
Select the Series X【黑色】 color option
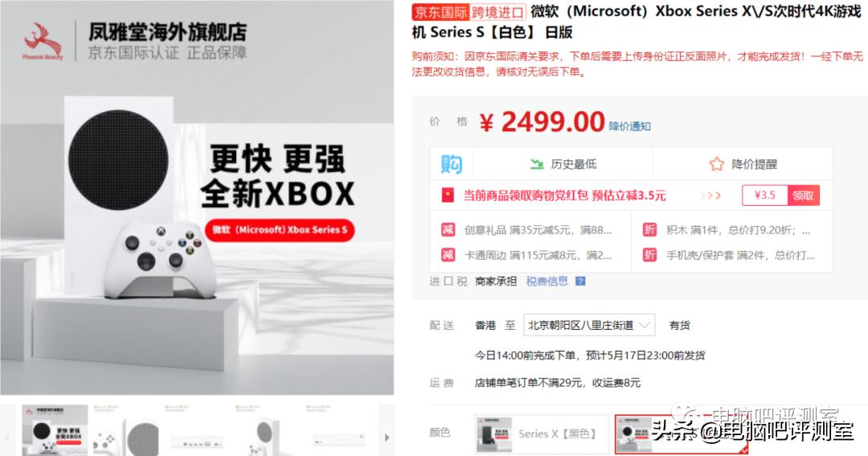(x=542, y=433)
